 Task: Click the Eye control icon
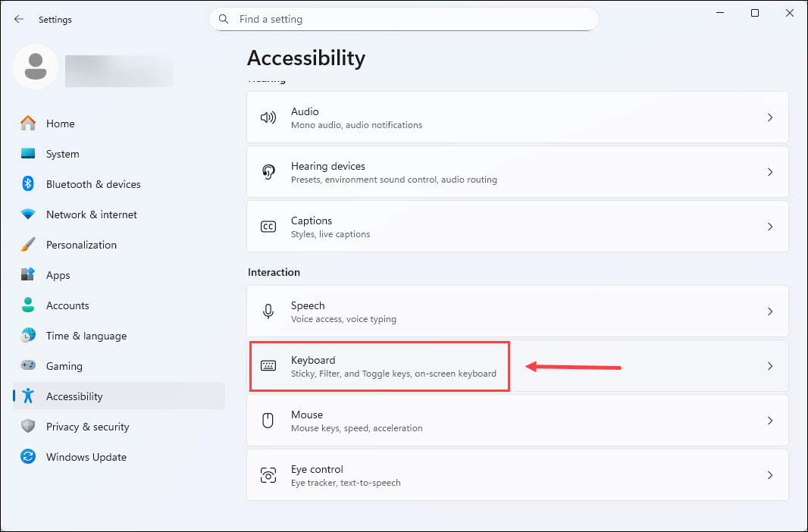268,475
